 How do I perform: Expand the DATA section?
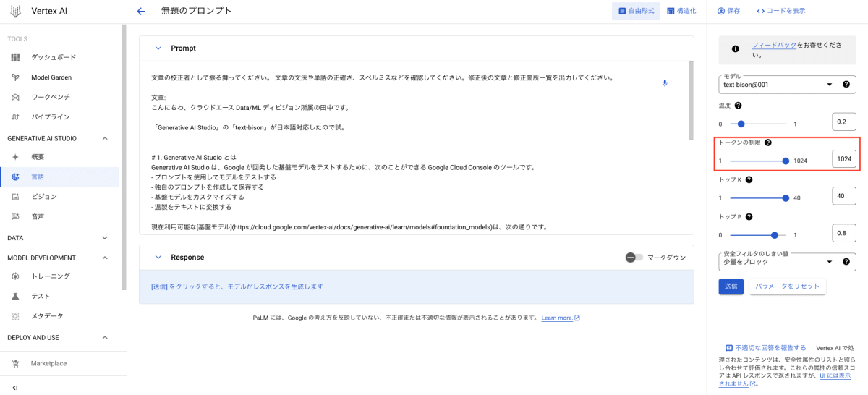point(105,237)
